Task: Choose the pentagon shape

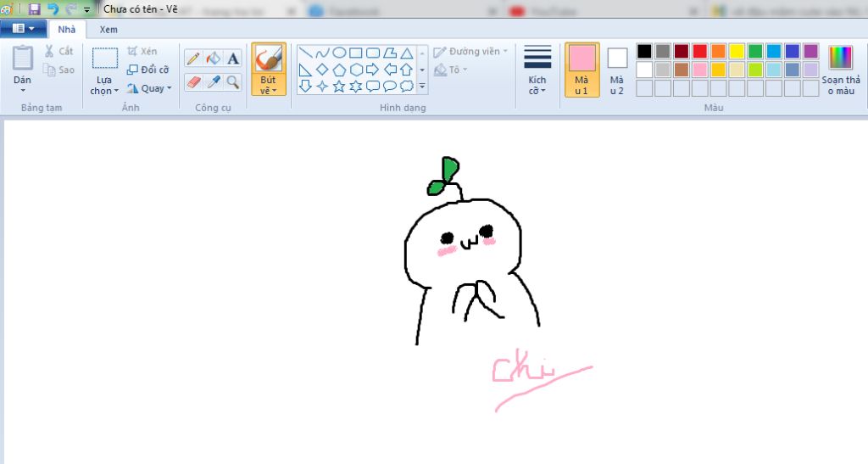Action: pos(339,70)
